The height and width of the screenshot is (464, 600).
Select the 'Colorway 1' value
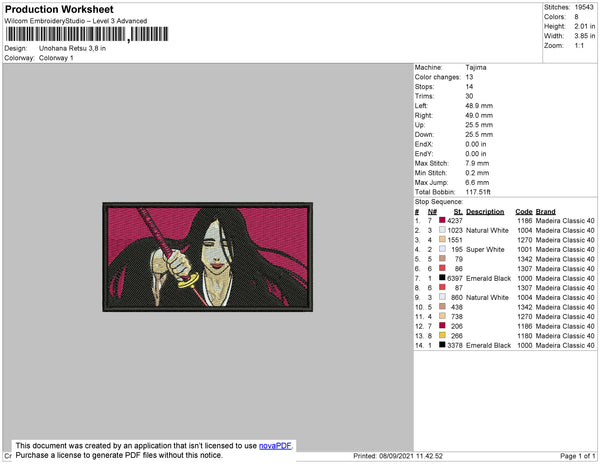click(56, 58)
